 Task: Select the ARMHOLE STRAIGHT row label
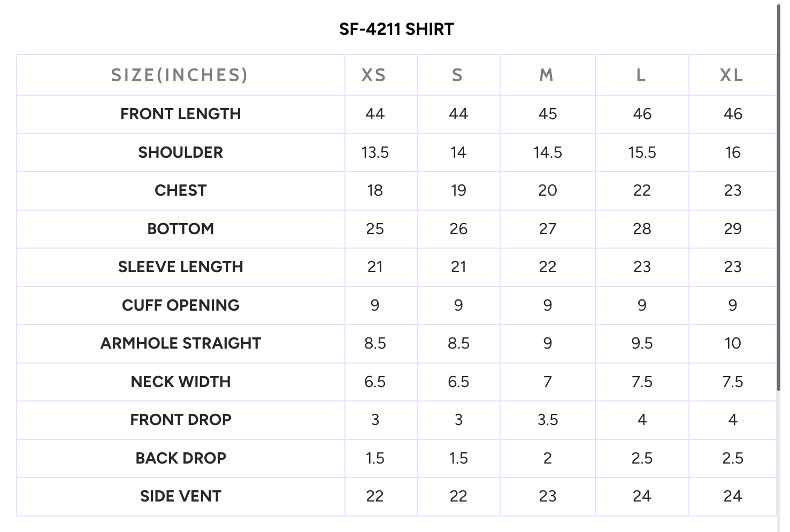click(x=180, y=343)
